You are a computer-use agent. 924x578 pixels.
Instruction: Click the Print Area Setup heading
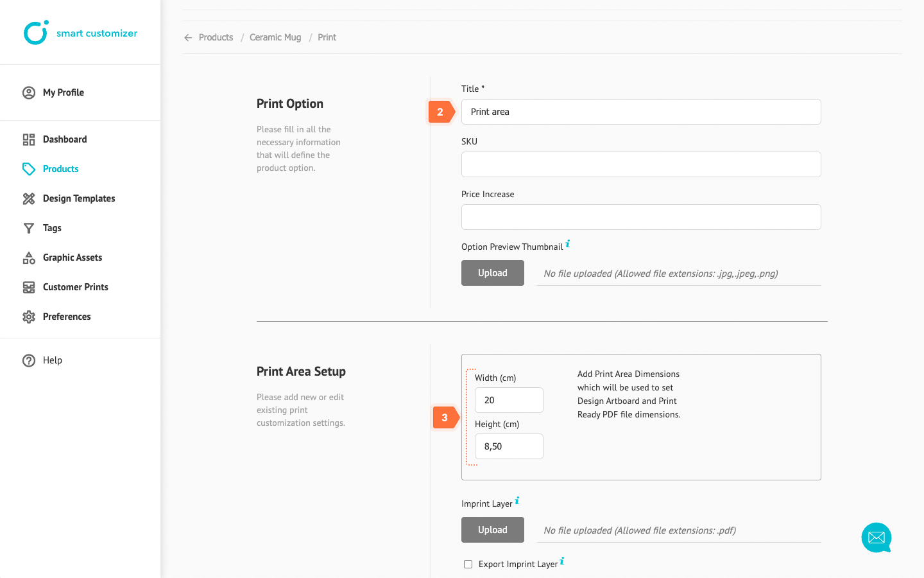click(301, 371)
